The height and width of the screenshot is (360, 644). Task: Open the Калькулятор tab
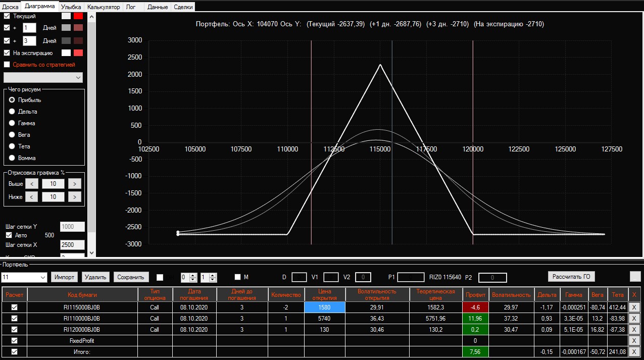pyautogui.click(x=104, y=7)
